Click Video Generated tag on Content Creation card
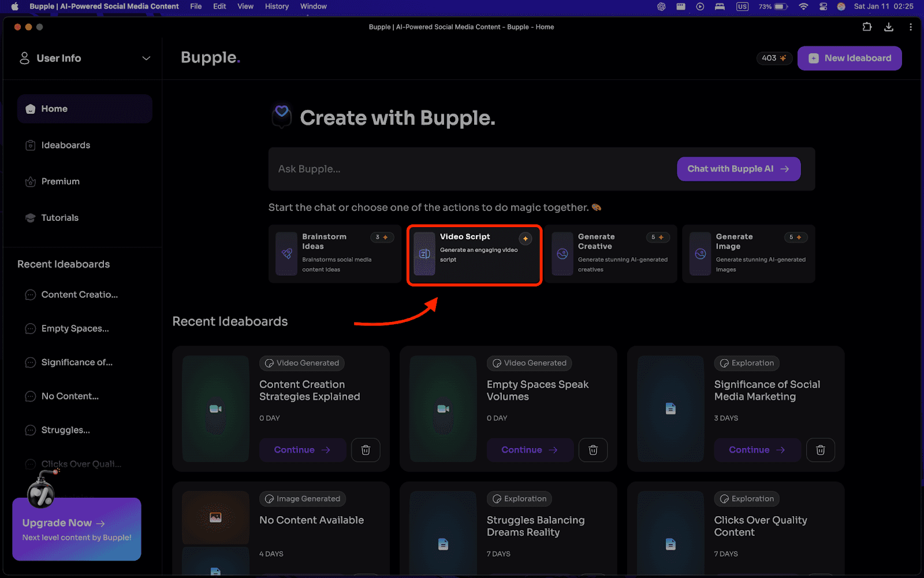 pos(302,363)
